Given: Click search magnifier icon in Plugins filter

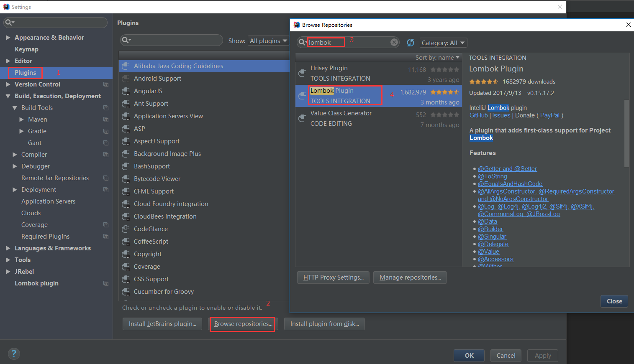Looking at the screenshot, I should (x=126, y=40).
